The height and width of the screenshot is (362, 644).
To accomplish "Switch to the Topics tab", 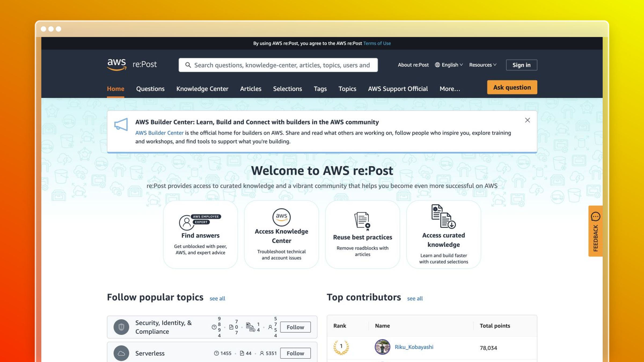I will (347, 89).
